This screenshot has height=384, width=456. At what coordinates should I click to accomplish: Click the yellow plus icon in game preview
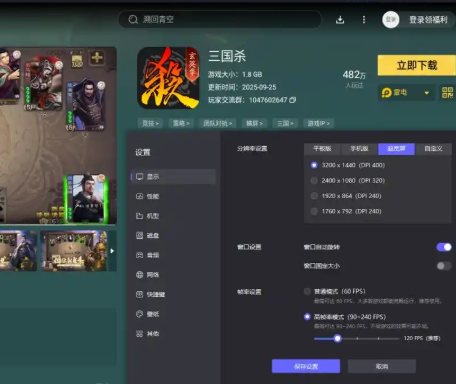97,58
